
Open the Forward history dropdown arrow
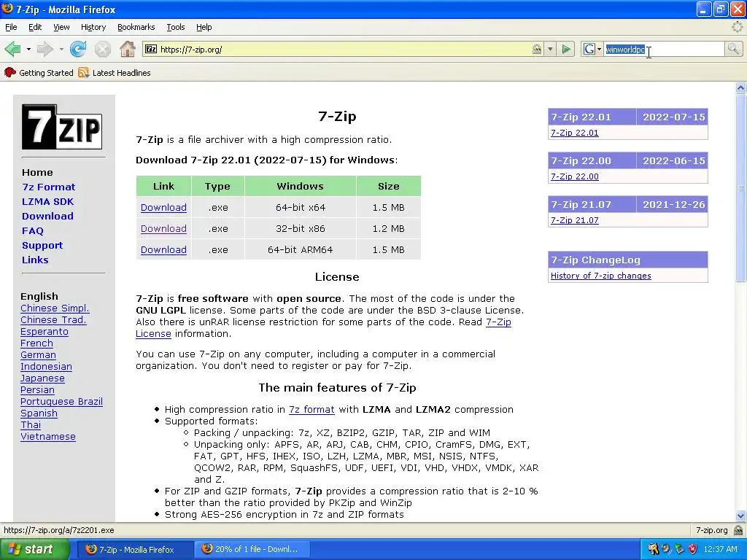click(x=61, y=49)
